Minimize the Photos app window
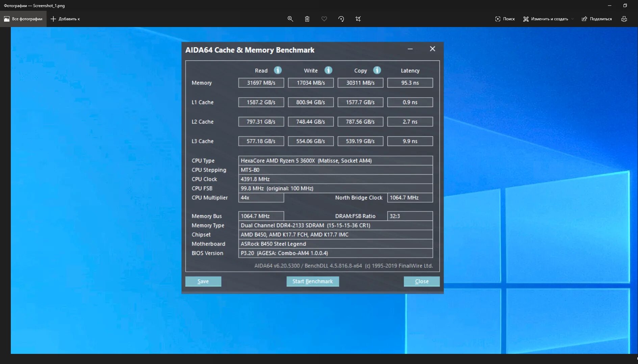The image size is (638, 364). point(609,5)
